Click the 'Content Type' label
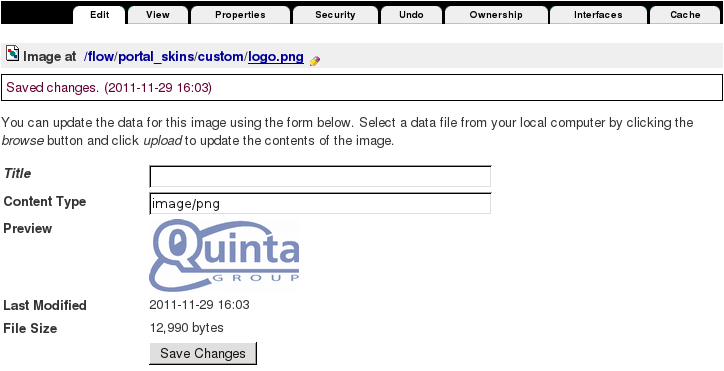The height and width of the screenshot is (371, 724). click(45, 202)
